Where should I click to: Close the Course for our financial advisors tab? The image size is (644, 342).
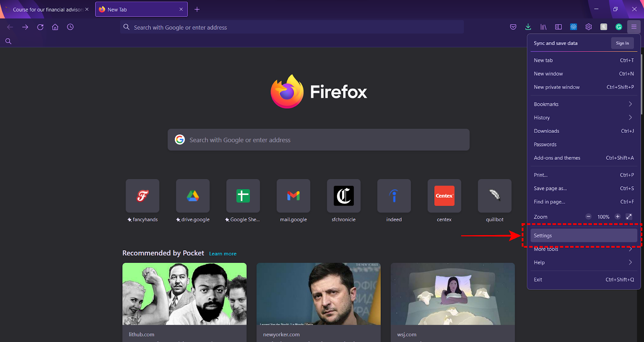[87, 9]
